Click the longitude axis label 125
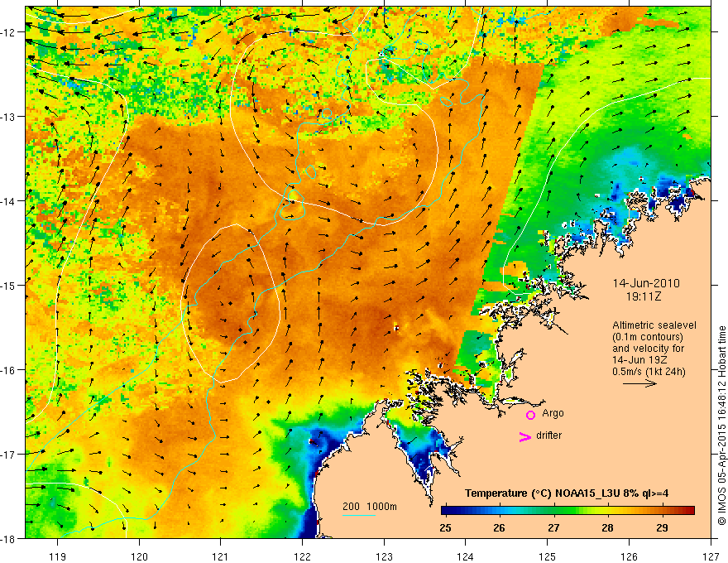The width and height of the screenshot is (728, 563). pyautogui.click(x=548, y=556)
